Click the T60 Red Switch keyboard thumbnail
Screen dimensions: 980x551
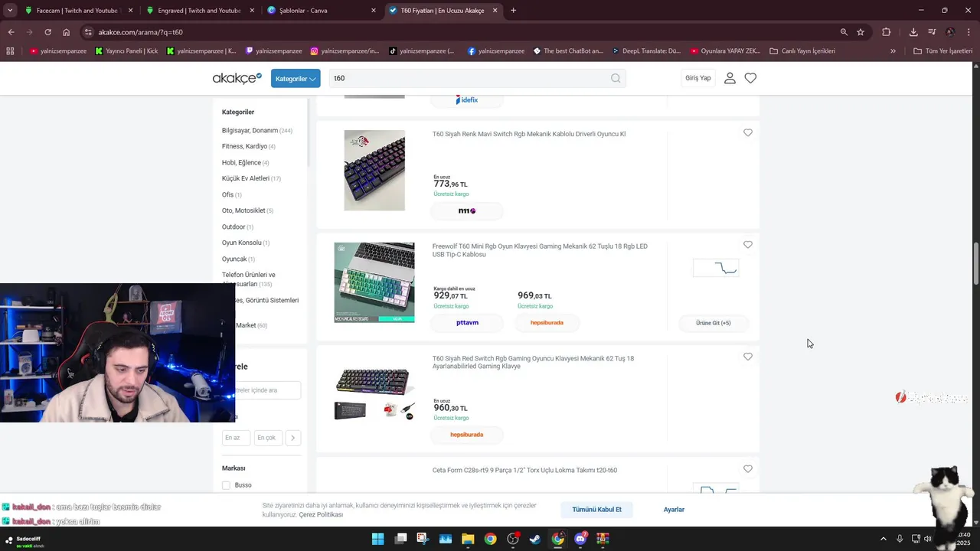point(374,394)
